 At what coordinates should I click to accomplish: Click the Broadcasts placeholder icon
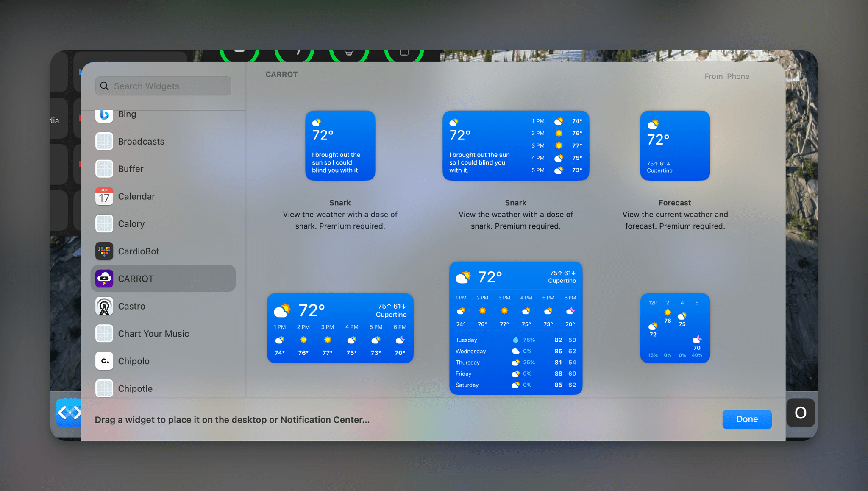click(x=104, y=141)
